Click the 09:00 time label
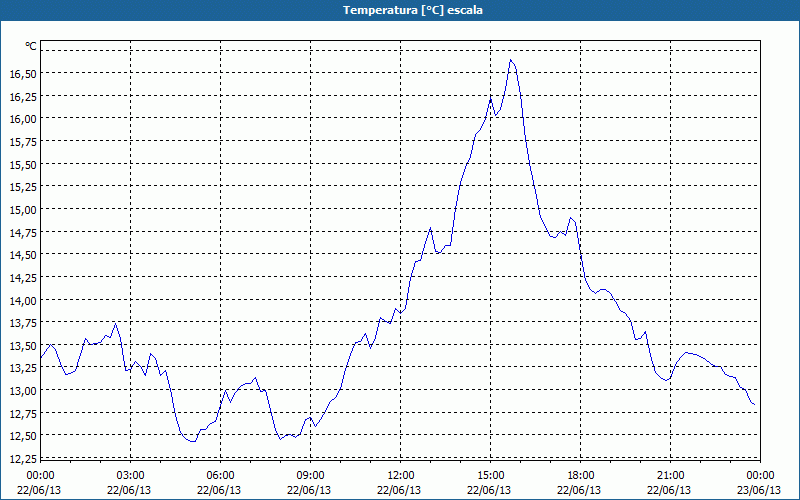Screen dimensions: 800x500 310,476
